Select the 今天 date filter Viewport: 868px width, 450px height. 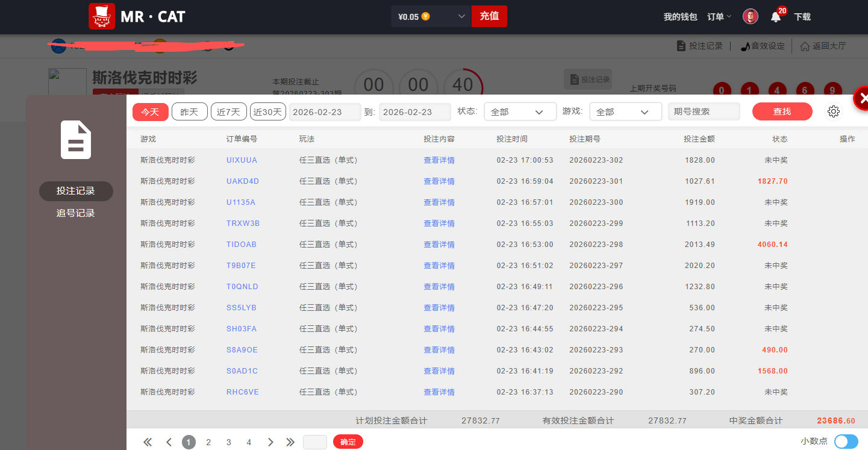tap(150, 111)
